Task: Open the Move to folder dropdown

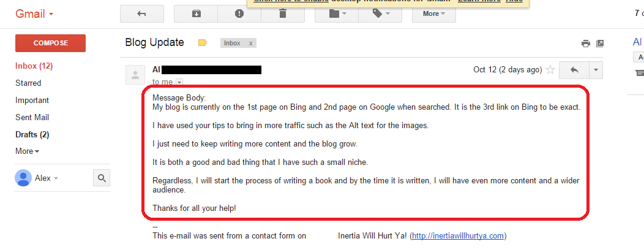Action: 337,13
